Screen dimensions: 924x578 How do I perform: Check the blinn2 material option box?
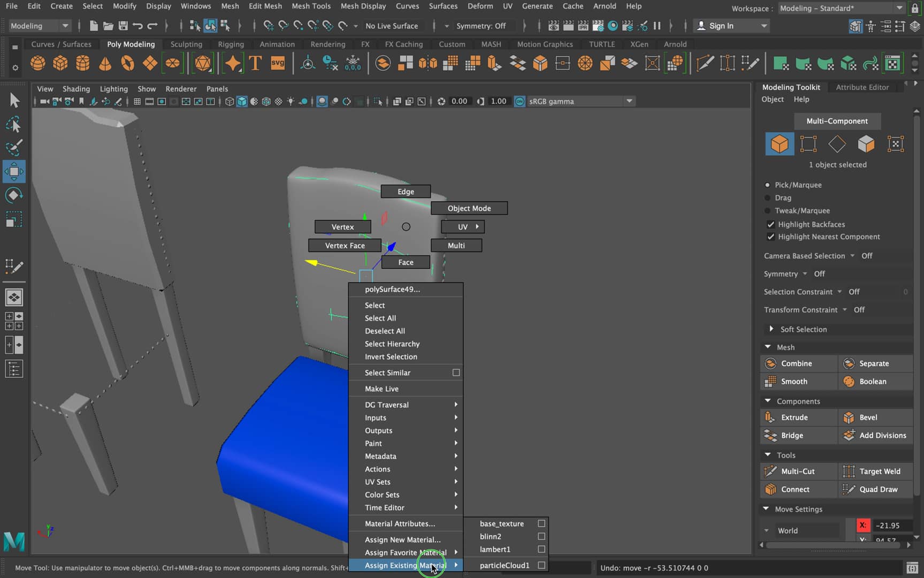541,536
